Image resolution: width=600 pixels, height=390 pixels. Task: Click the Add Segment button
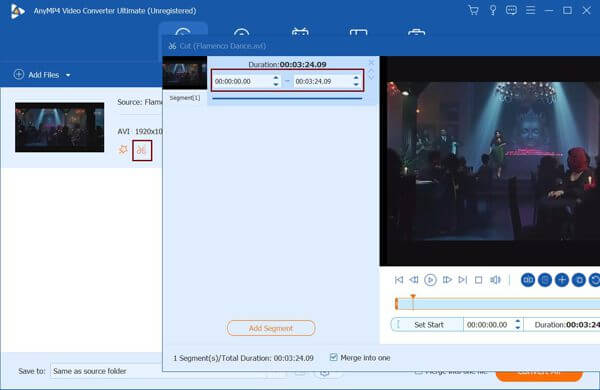click(x=271, y=328)
